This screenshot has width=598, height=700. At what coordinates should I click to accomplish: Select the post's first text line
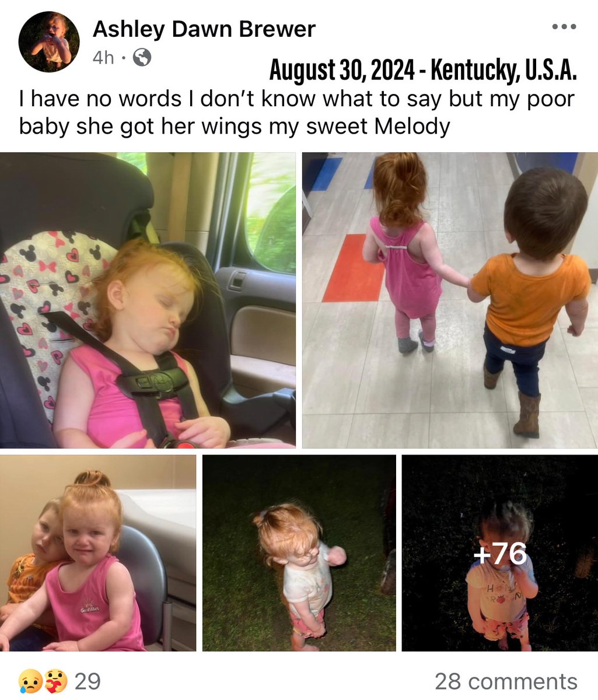point(297,99)
